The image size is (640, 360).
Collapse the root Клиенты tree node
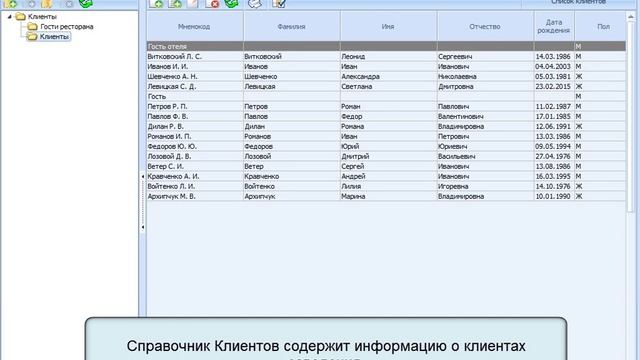(x=9, y=17)
